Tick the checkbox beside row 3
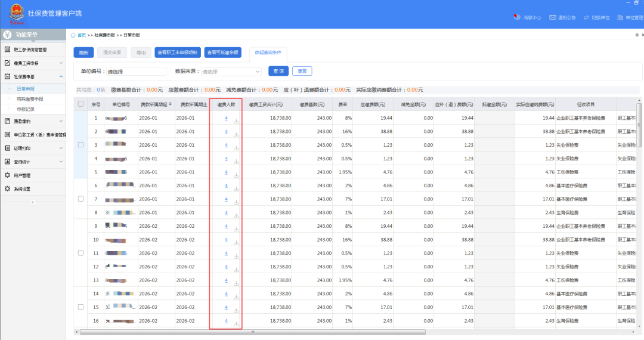The image size is (644, 340). 81,144
